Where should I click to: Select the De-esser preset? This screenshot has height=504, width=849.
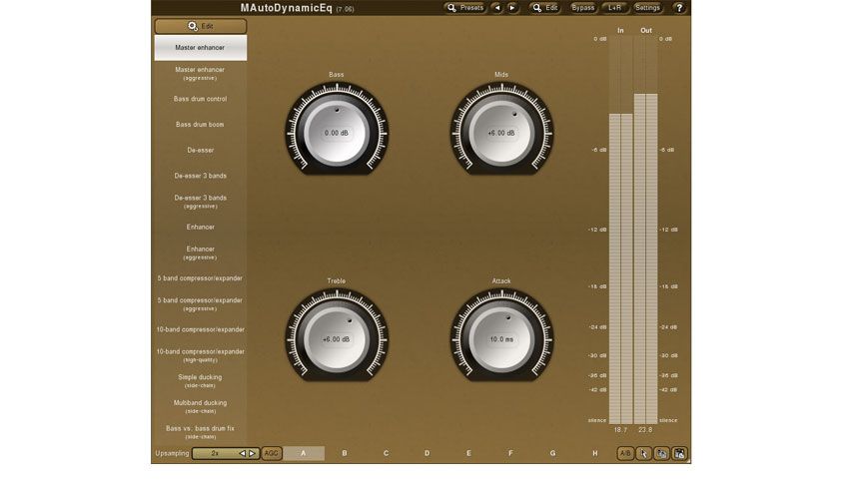[201, 151]
